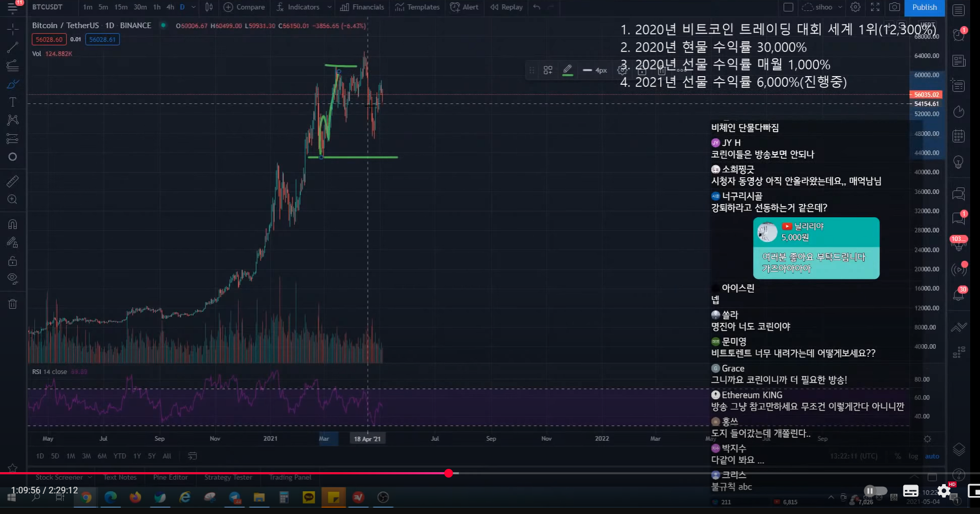Viewport: 980px width, 514px height.
Task: Expand the favorite indicators dropdown arrow
Action: click(329, 7)
